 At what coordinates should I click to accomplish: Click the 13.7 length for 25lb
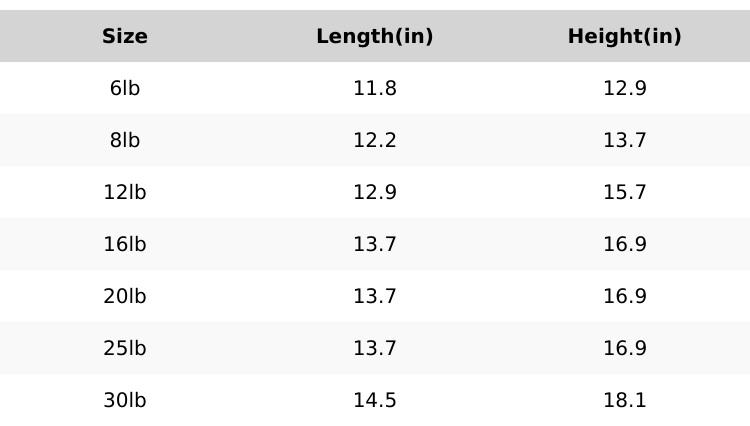[375, 349]
